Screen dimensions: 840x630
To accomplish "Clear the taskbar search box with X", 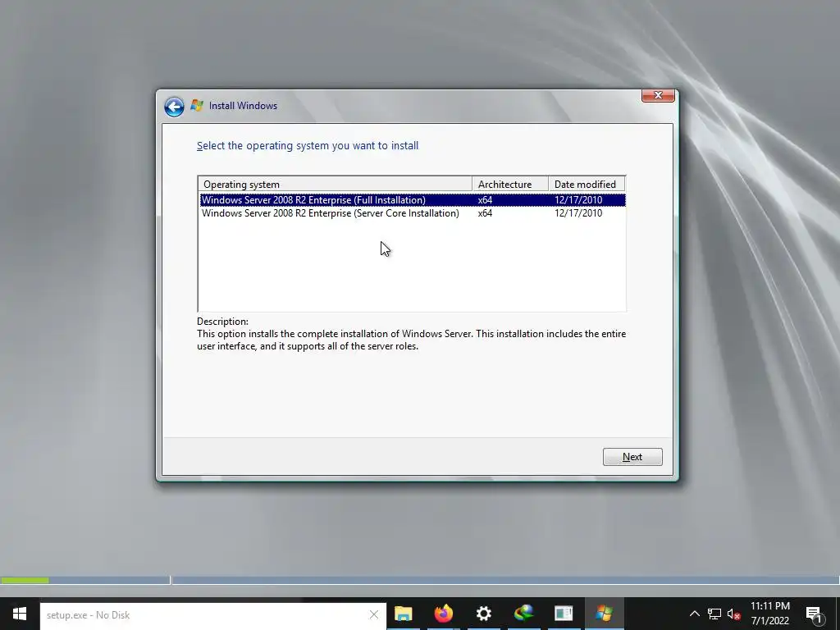I will [374, 615].
